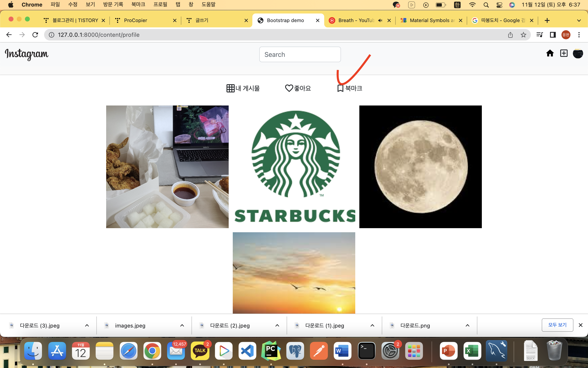Close the ProCopier tab
Viewport: 588px width, 368px height.
(174, 20)
